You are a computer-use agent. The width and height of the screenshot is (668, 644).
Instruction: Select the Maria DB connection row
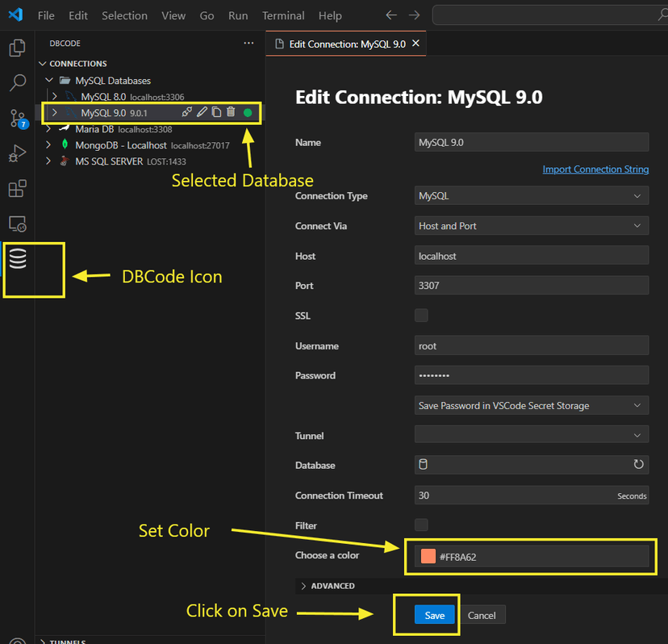(x=150, y=128)
